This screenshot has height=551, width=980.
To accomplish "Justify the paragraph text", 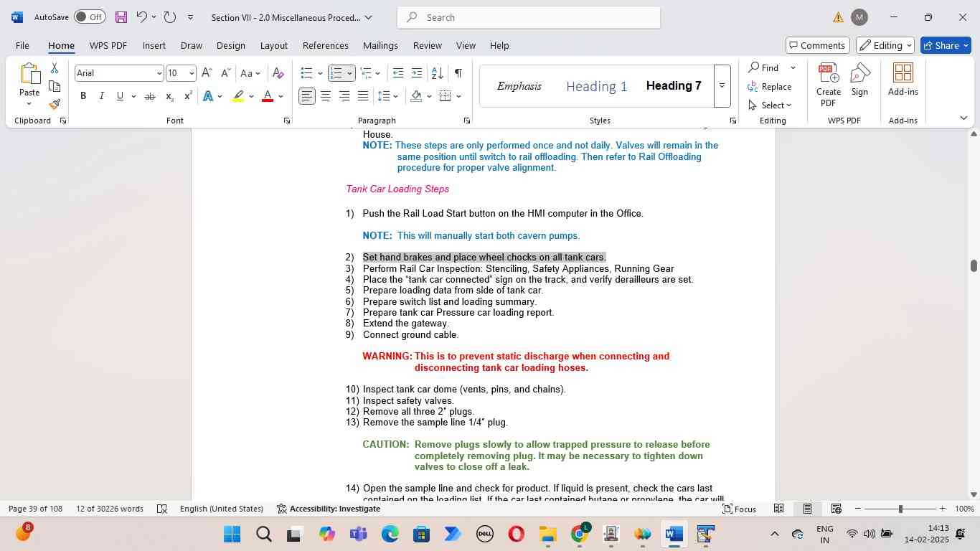I will pos(363,96).
